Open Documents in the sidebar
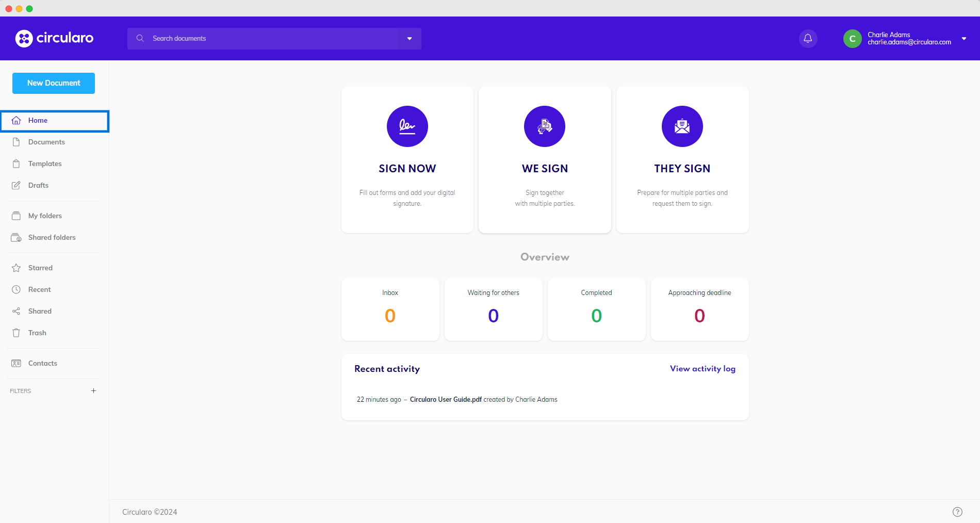Image resolution: width=980 pixels, height=523 pixels. tap(46, 142)
